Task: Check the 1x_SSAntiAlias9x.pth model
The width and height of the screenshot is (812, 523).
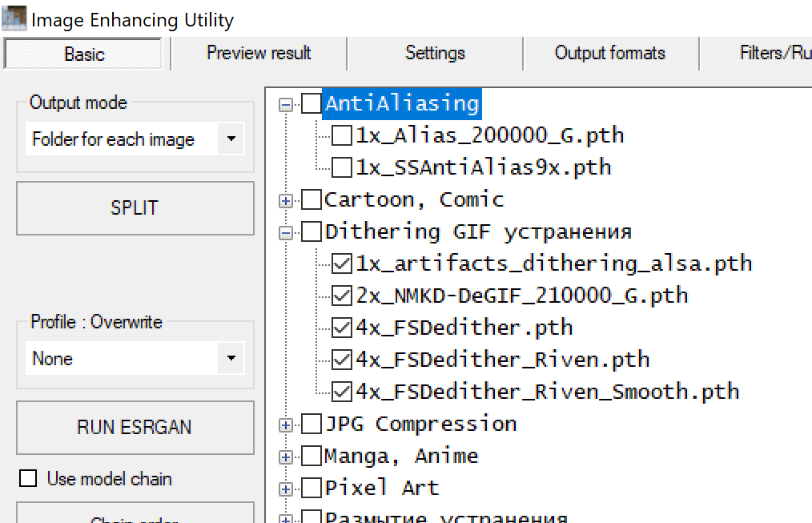Action: [342, 167]
